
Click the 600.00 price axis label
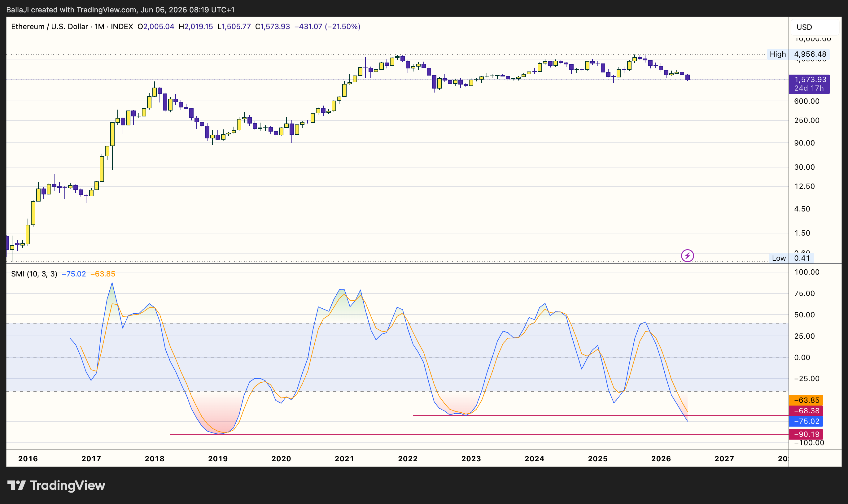(807, 101)
